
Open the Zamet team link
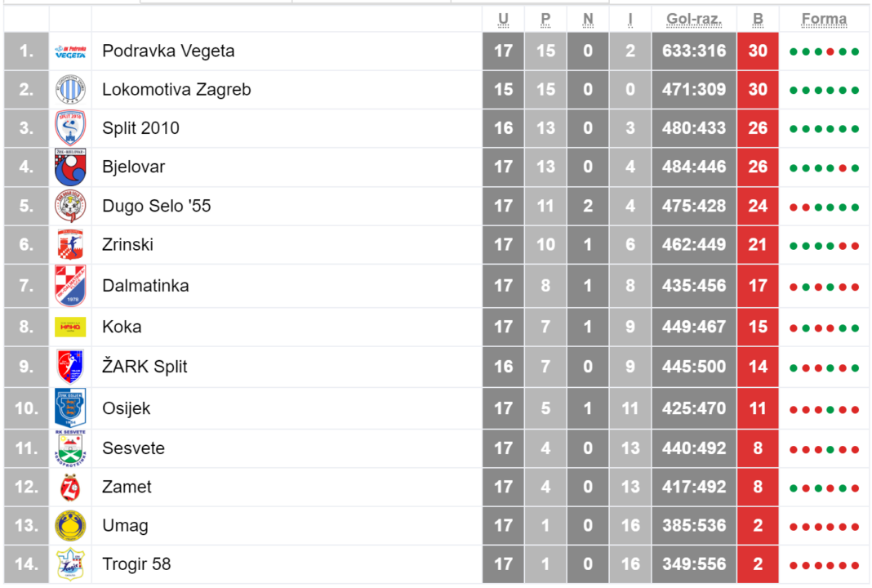point(127,488)
